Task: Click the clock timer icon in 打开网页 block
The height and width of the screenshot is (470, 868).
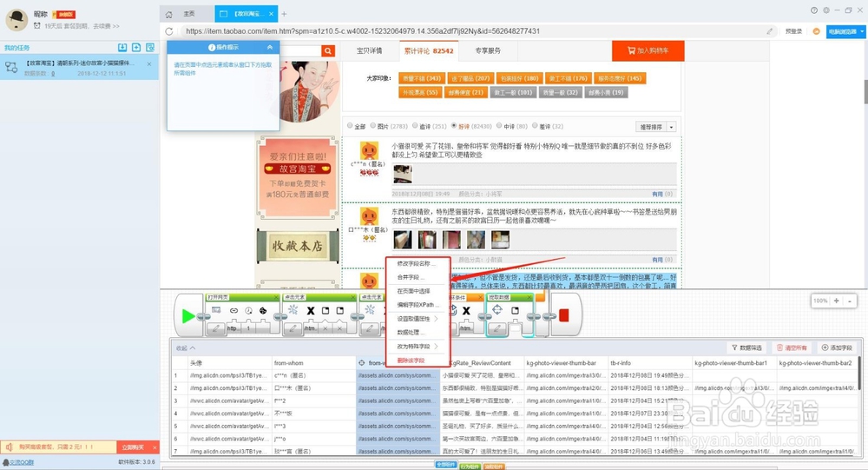Action: pos(248,311)
